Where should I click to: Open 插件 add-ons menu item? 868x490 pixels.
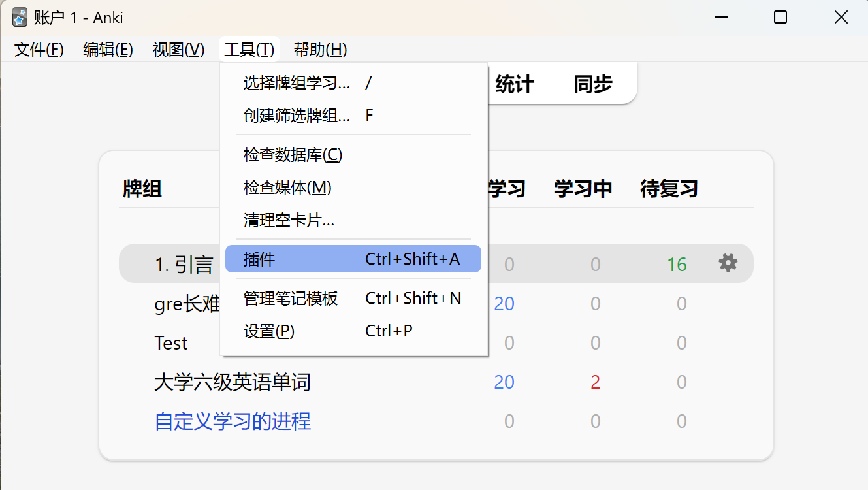click(x=353, y=259)
